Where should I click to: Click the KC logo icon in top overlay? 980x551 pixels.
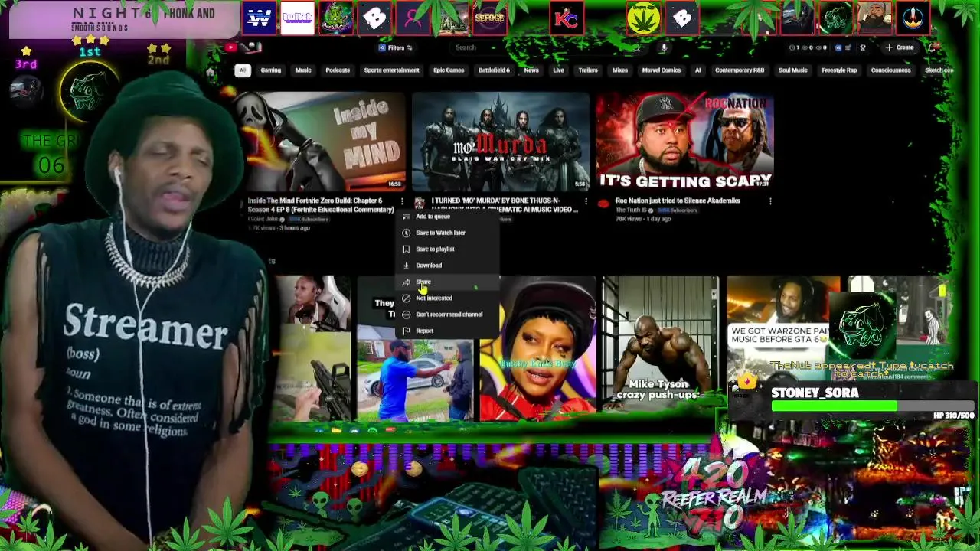point(566,18)
